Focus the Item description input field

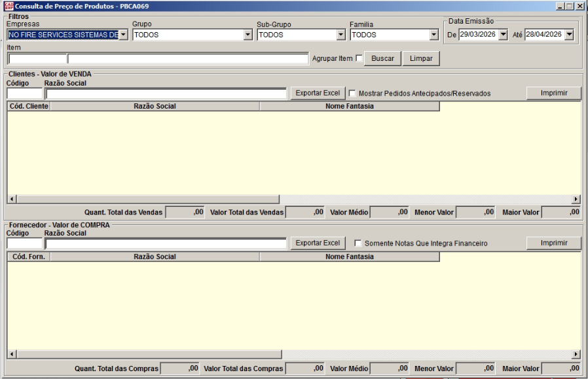pos(188,59)
